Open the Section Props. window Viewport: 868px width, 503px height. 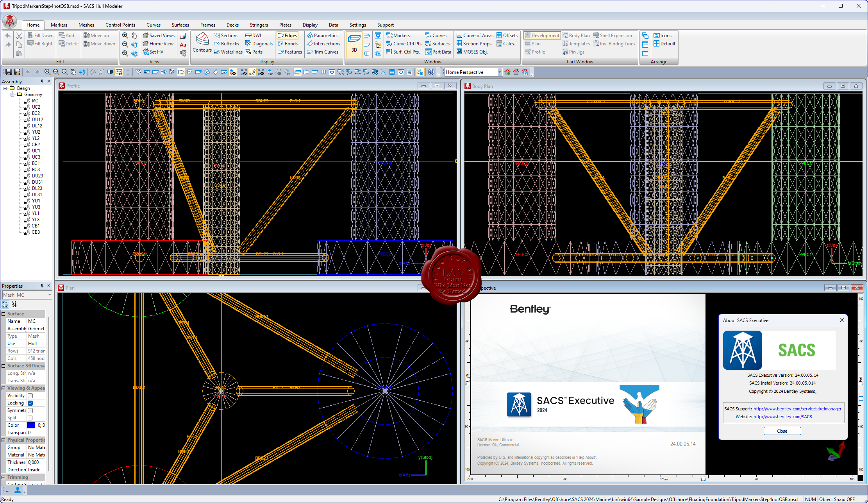(x=475, y=43)
